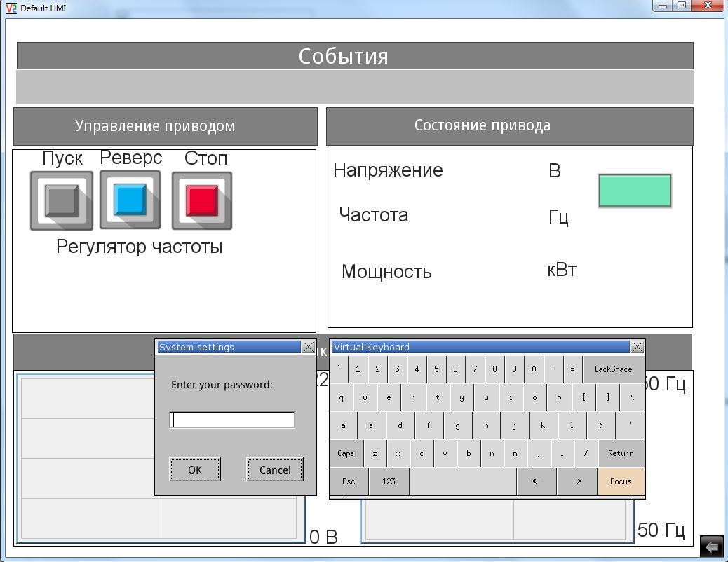
Task: Toggle Caps key on virtual keyboard
Action: (x=346, y=453)
